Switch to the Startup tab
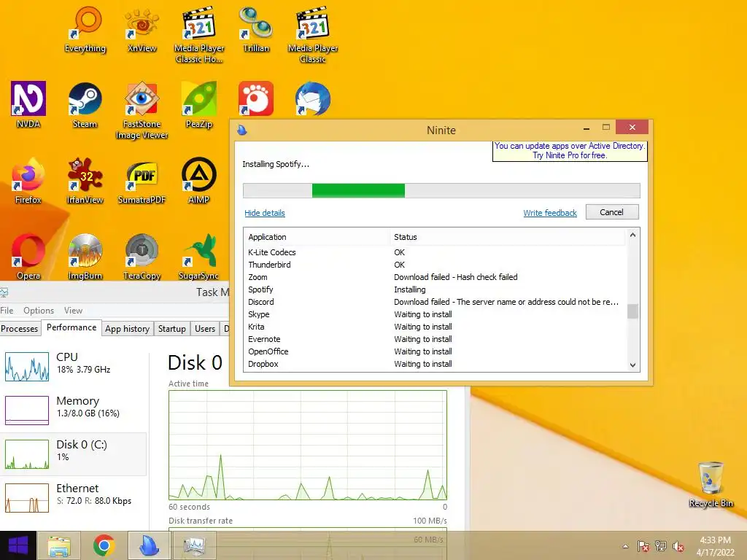The height and width of the screenshot is (560, 747). (172, 329)
